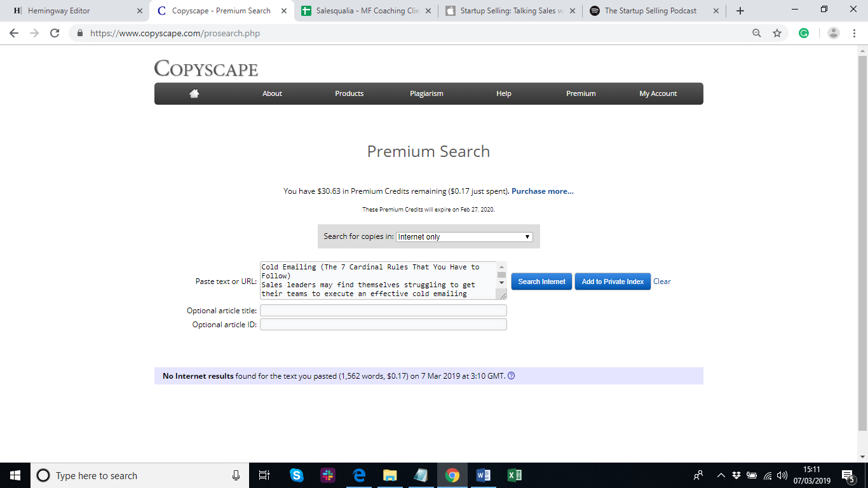Click the browser forward arrow
This screenshot has width=868, height=488.
34,33
